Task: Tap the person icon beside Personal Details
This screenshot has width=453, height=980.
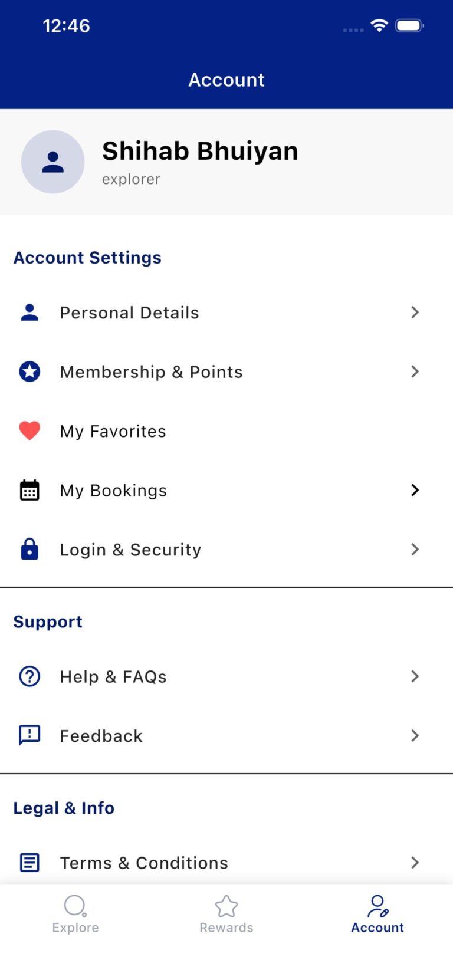Action: coord(29,312)
